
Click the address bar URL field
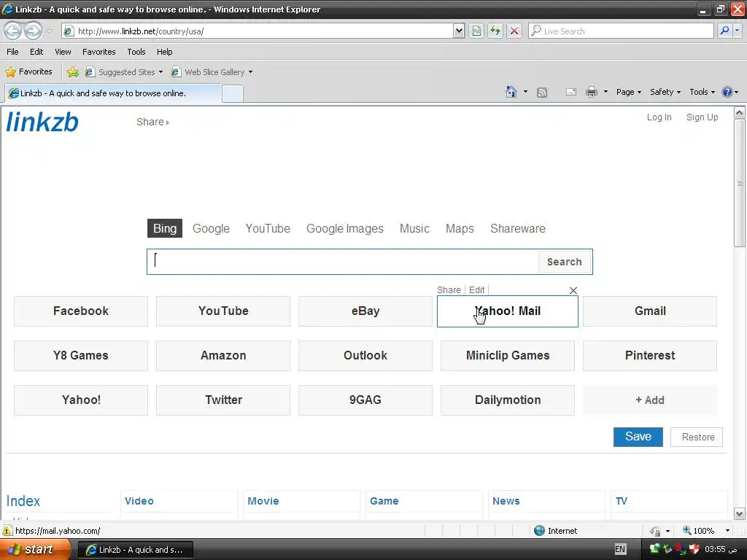pyautogui.click(x=258, y=31)
